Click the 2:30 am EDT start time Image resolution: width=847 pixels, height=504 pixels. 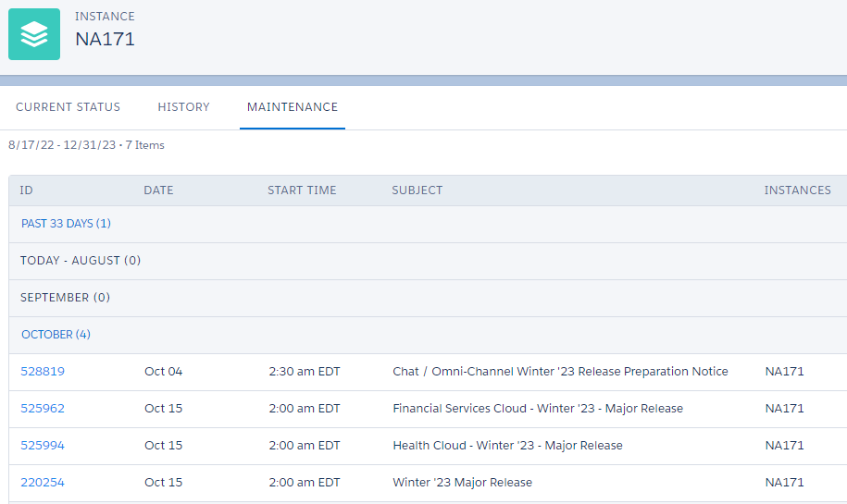(305, 371)
